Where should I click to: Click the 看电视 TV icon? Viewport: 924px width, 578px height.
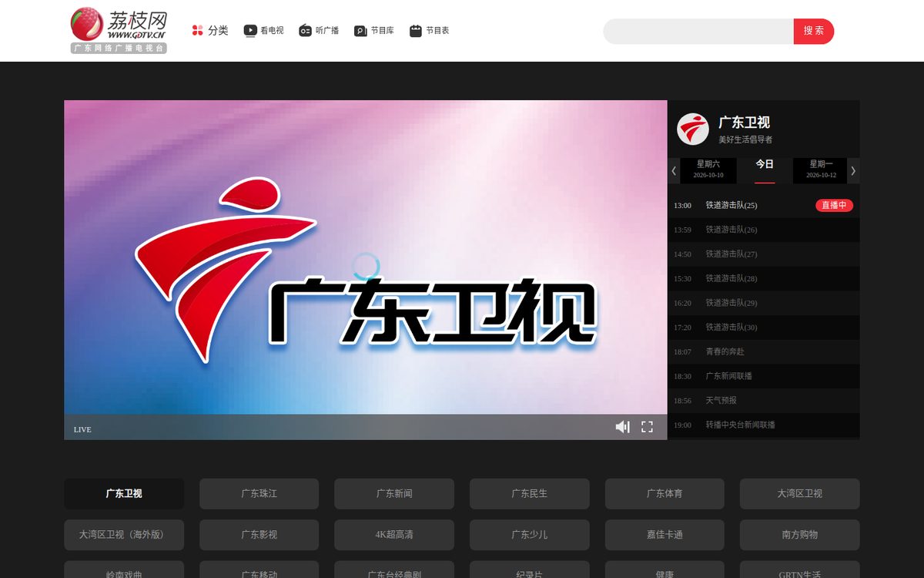tap(250, 31)
